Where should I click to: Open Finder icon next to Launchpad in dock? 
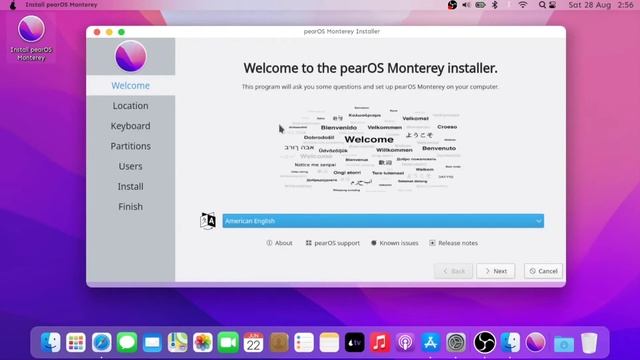click(x=51, y=342)
